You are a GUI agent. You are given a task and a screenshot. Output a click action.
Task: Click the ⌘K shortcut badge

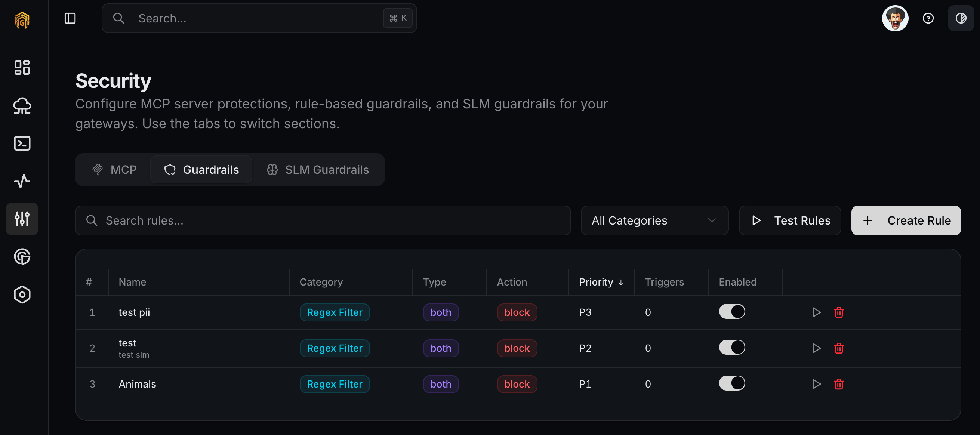[x=398, y=18]
